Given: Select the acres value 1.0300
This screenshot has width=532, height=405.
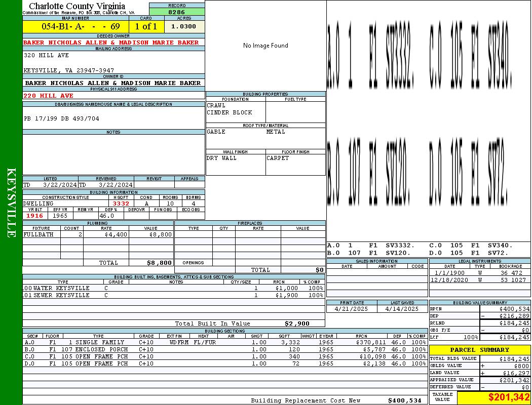Looking at the screenshot, I should (x=183, y=26).
